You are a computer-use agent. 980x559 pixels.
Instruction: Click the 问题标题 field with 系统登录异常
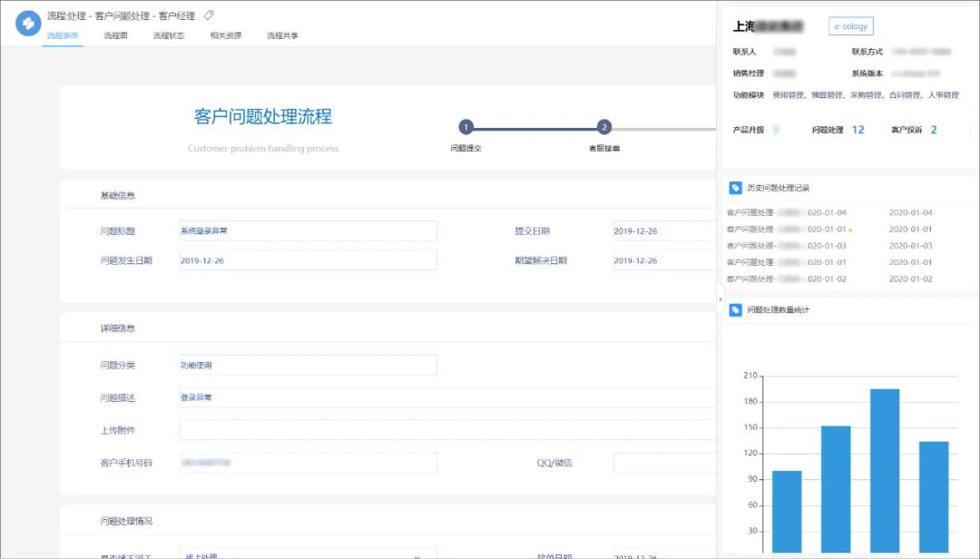point(309,230)
